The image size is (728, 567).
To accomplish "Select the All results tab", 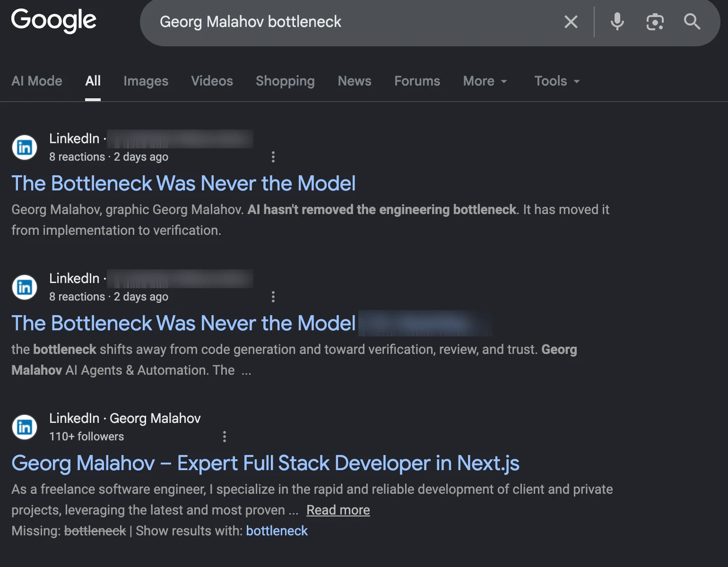I will tap(93, 81).
